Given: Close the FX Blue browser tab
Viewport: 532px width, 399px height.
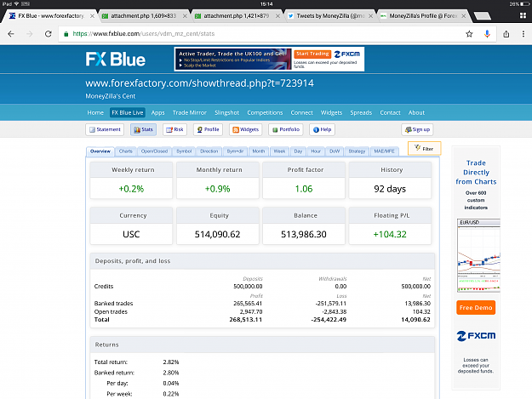Looking at the screenshot, I should pos(92,16).
